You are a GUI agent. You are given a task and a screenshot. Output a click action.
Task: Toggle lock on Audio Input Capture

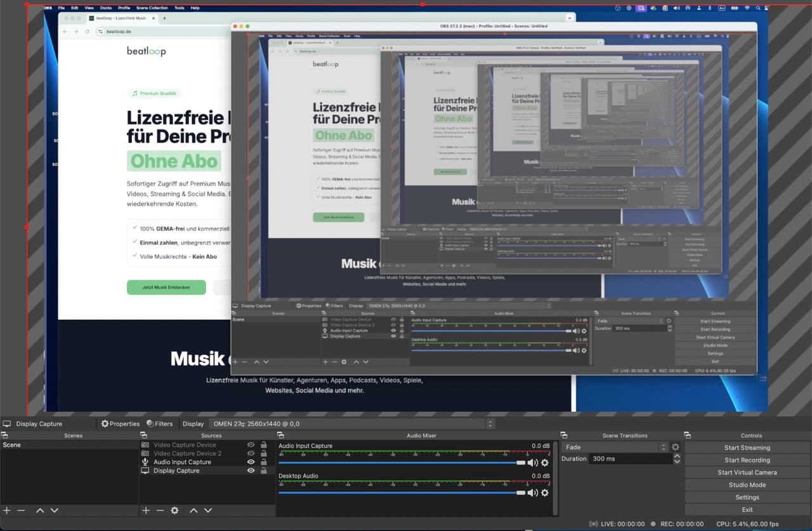[263, 462]
